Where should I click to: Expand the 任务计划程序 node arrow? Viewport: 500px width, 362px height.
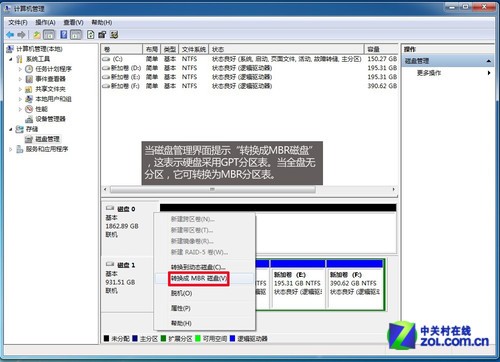click(20, 69)
